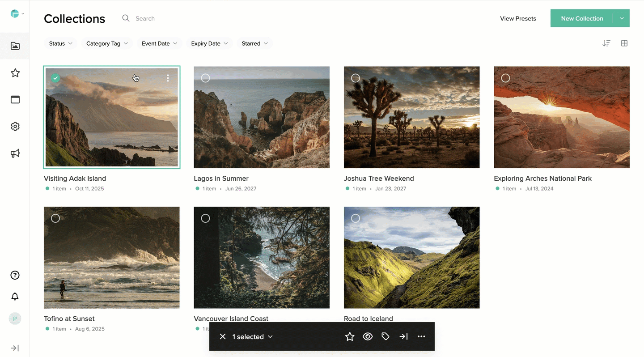
Task: Move selected collection using arrow icon
Action: click(403, 336)
